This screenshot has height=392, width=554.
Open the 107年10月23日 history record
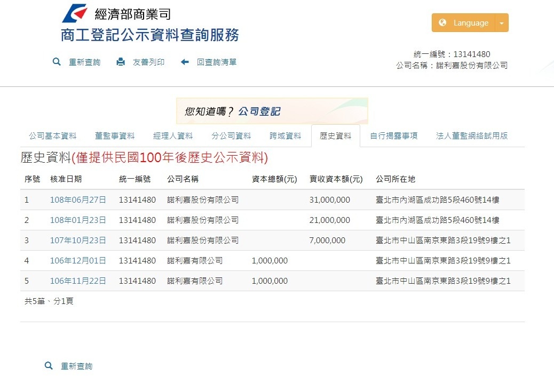78,241
